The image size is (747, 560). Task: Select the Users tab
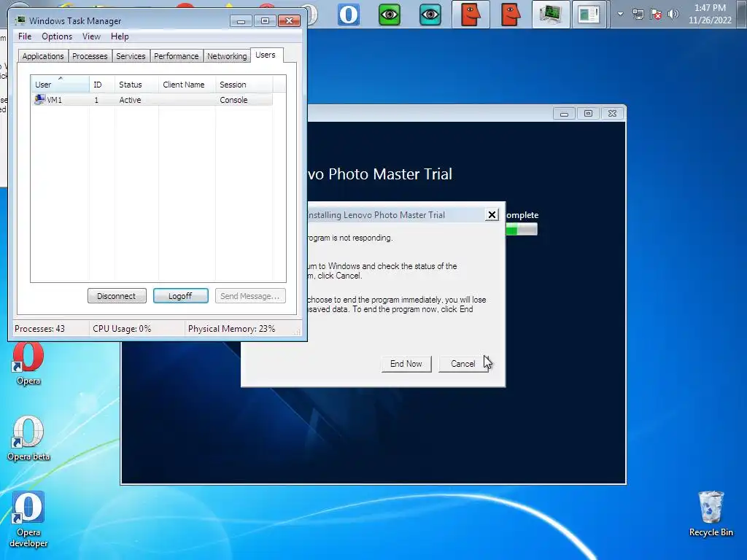click(x=266, y=55)
